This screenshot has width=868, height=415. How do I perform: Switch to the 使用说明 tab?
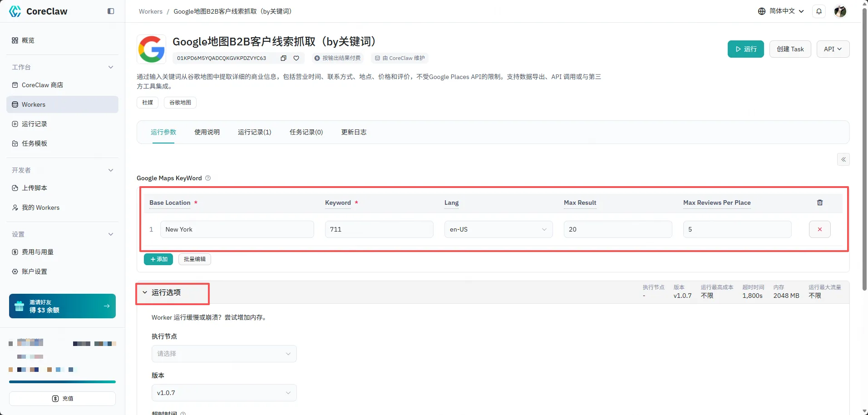click(207, 132)
